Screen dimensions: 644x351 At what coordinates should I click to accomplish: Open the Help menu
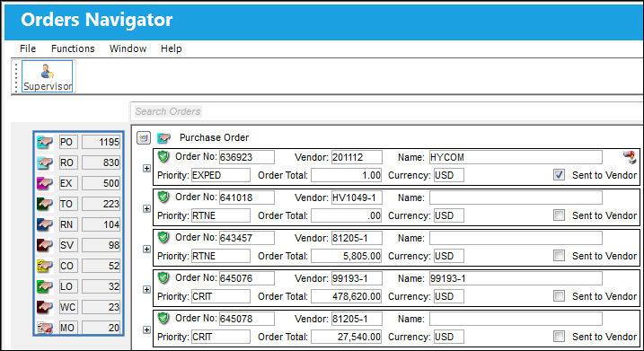click(172, 48)
